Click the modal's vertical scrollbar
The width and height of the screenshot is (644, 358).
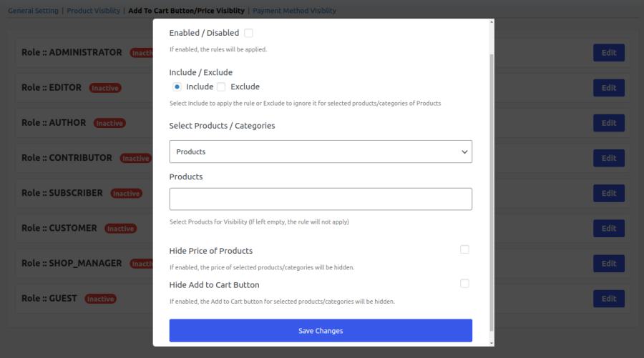pos(490,186)
